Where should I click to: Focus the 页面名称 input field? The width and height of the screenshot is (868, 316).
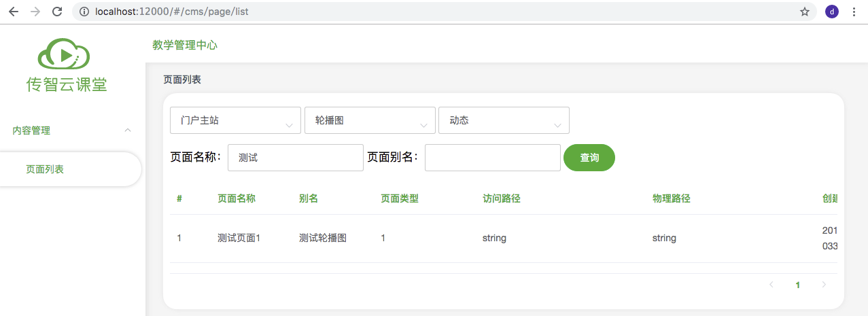click(x=296, y=158)
